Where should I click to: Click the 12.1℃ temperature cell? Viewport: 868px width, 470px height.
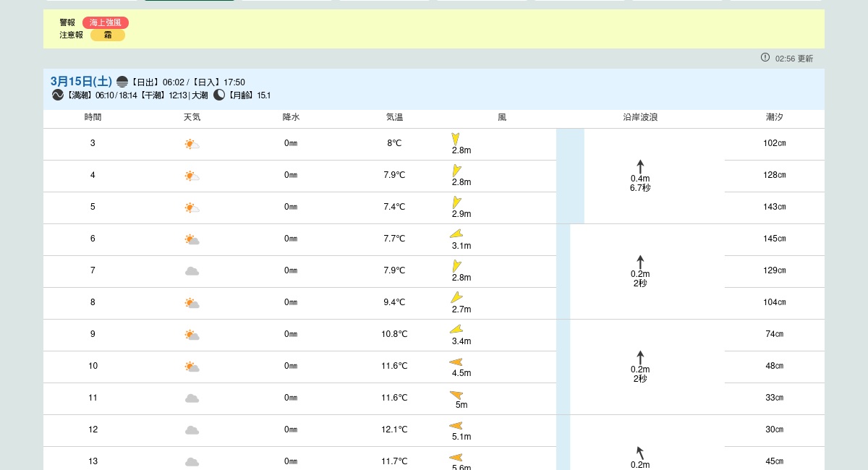[x=394, y=430]
